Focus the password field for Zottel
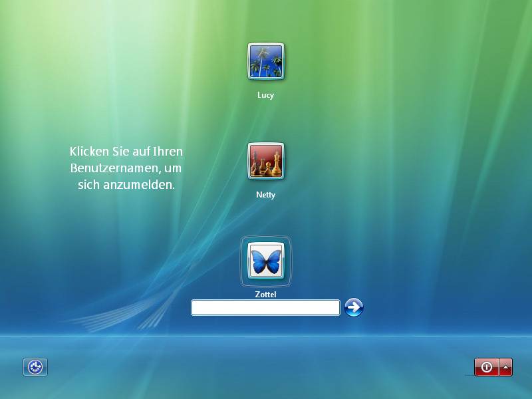532x399 pixels. pos(265,308)
